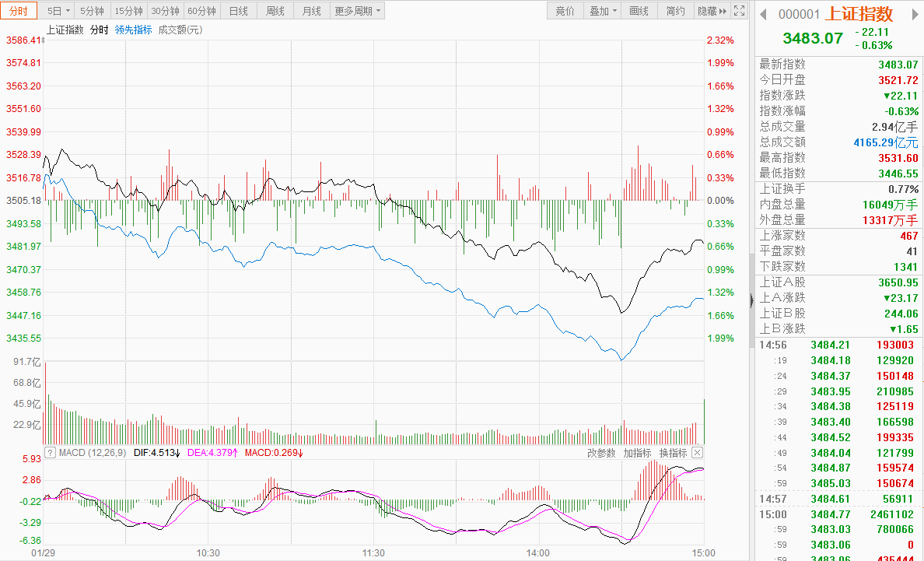Click the 上证指数 title in the quote panel
Image resolution: width=924 pixels, height=561 pixels.
pyautogui.click(x=859, y=13)
